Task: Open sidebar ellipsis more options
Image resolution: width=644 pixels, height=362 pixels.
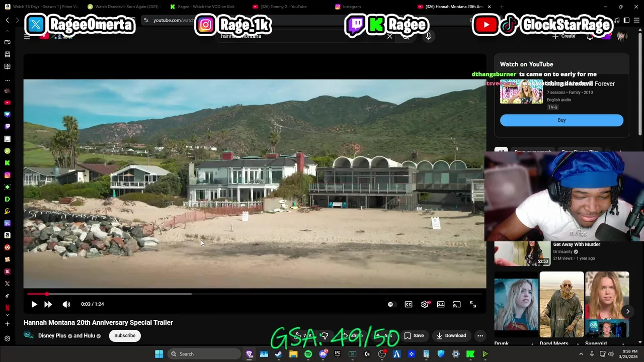Action: pyautogui.click(x=7, y=80)
